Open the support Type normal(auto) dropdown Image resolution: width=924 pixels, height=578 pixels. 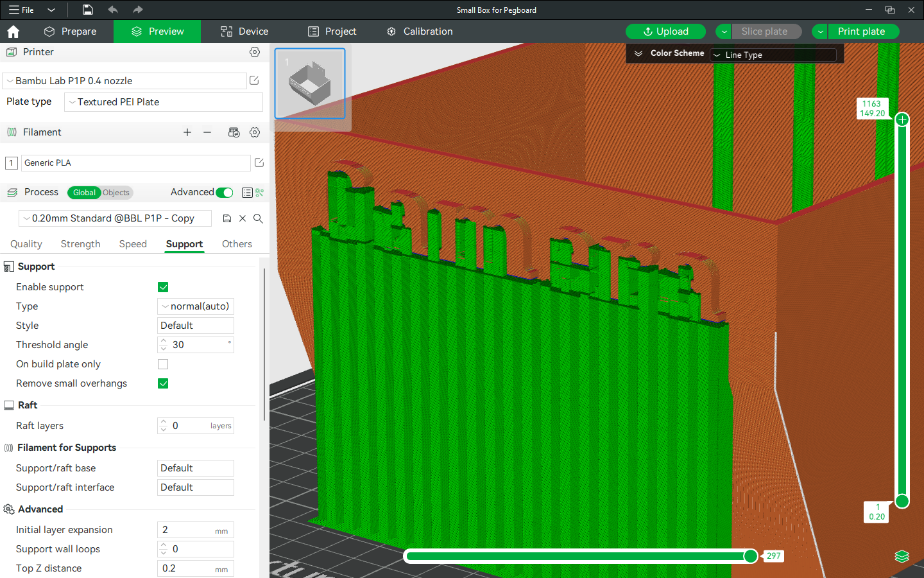196,306
